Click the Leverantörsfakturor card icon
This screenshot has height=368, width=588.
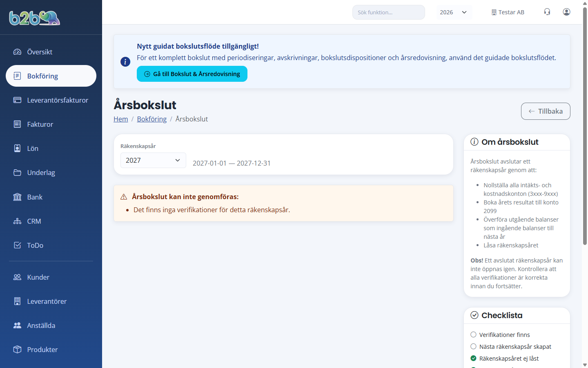pyautogui.click(x=17, y=100)
